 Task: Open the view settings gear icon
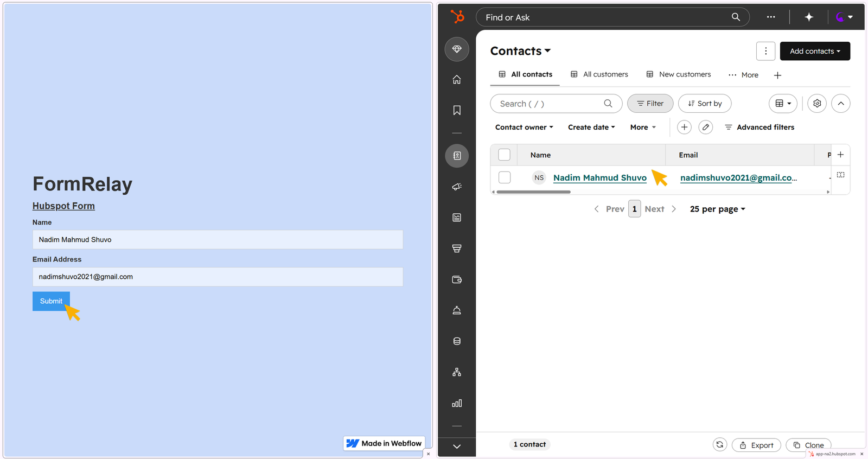coord(817,104)
